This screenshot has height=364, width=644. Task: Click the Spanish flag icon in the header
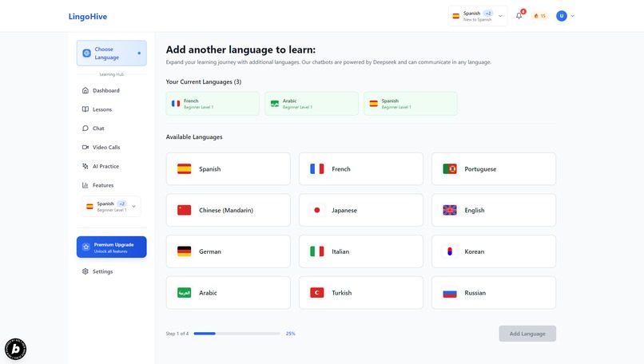click(x=456, y=16)
